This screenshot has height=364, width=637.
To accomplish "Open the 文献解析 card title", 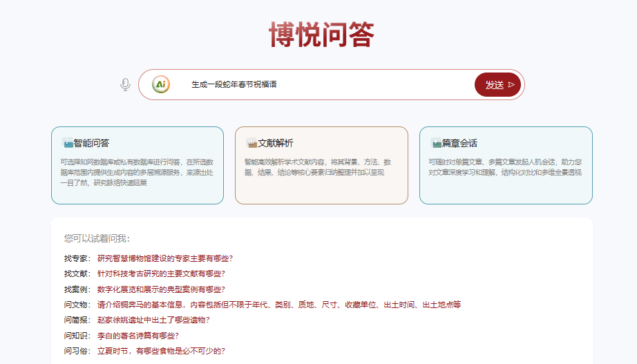I will pyautogui.click(x=275, y=143).
